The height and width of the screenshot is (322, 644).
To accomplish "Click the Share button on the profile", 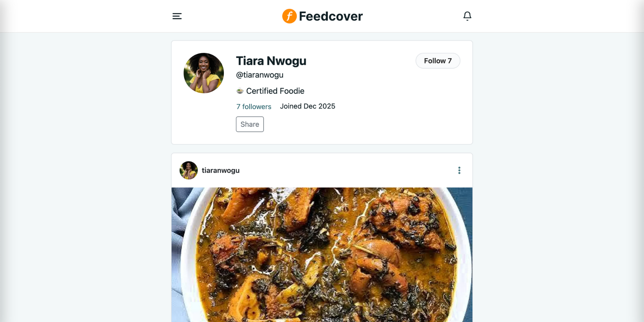I will [x=250, y=124].
